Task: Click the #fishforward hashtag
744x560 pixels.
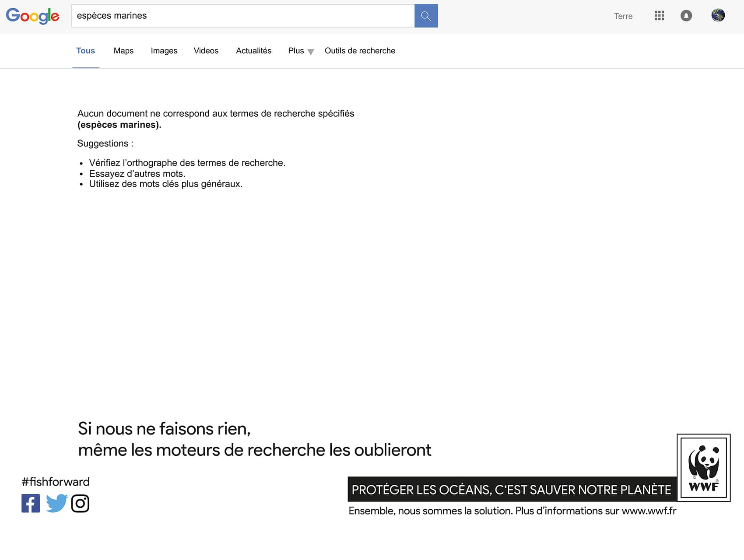Action: pyautogui.click(x=56, y=482)
